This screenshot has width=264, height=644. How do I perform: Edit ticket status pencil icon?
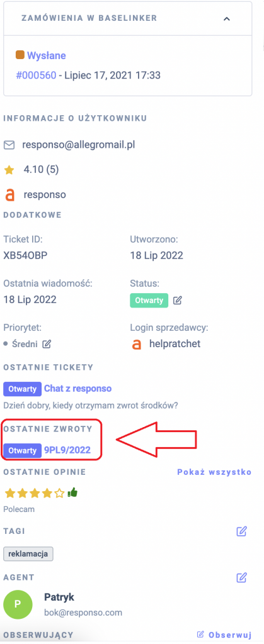177,300
